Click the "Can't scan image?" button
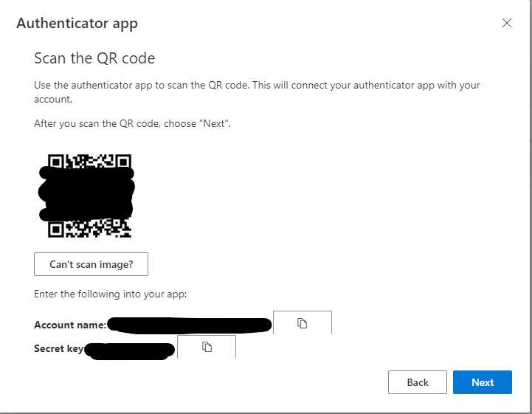The height and width of the screenshot is (414, 532). [x=91, y=264]
